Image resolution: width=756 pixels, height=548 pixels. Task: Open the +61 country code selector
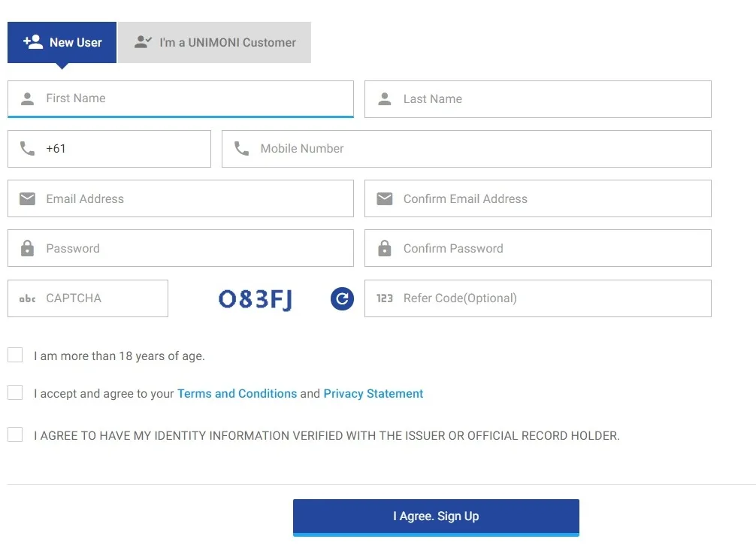pos(109,149)
